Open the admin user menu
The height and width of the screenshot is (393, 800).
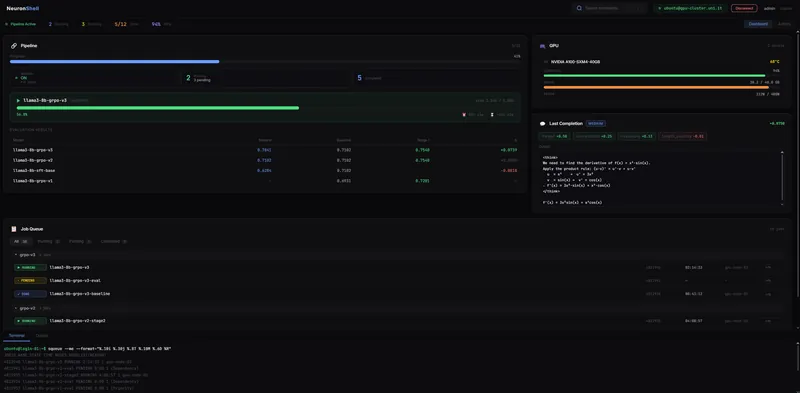coord(769,8)
